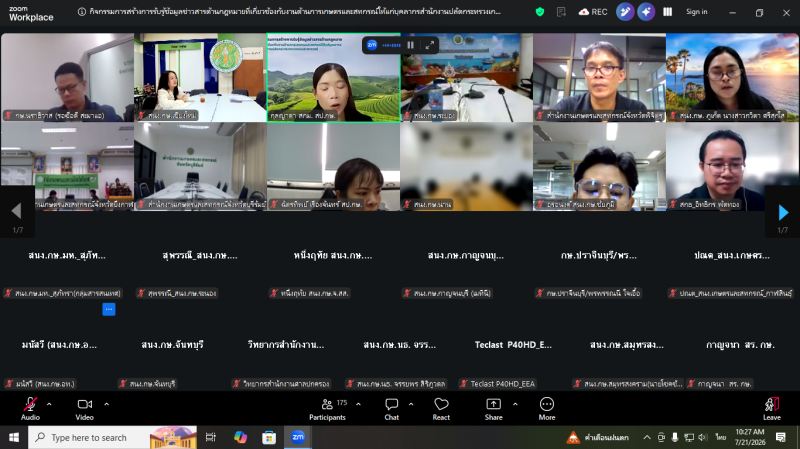This screenshot has height=449, width=800.
Task: Open the AI Companion sparkle icon
Action: coord(646,12)
